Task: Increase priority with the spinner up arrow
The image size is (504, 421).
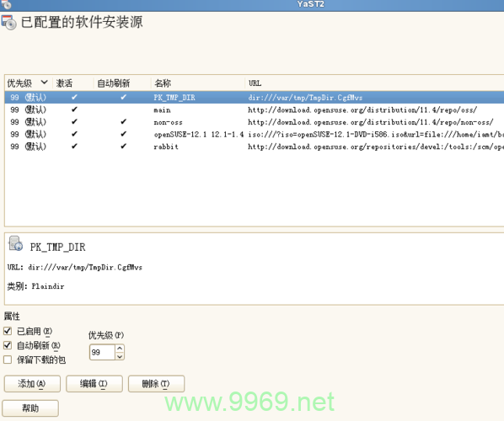Action: pyautogui.click(x=120, y=349)
